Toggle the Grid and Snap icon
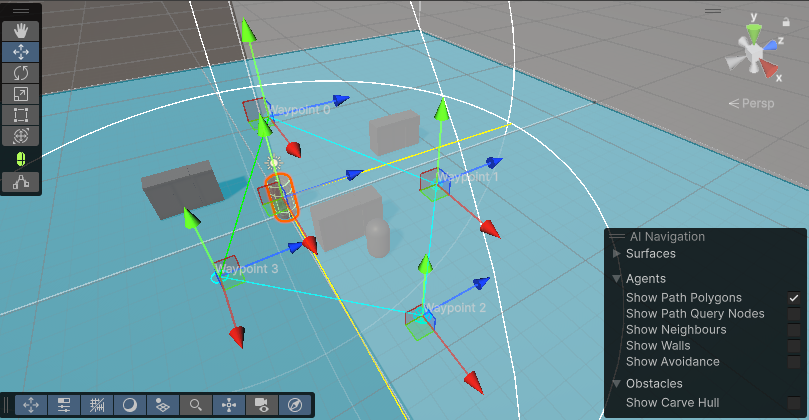Viewport: 809px width, 420px height. point(96,405)
